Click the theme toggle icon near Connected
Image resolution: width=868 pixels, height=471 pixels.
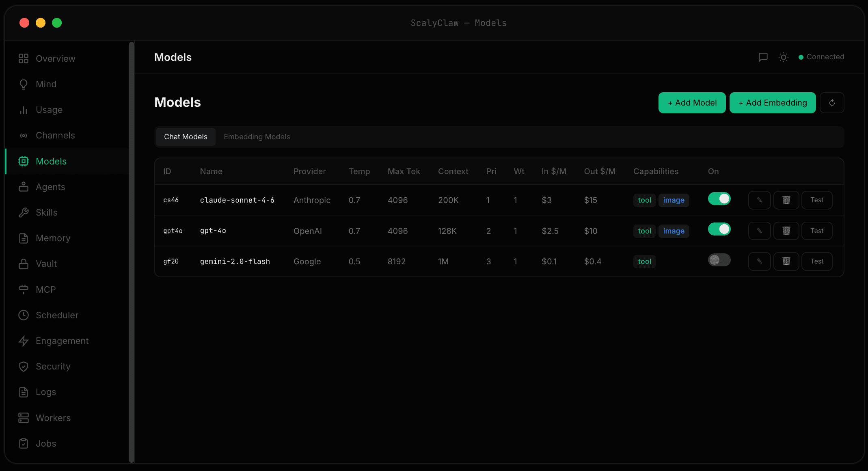pyautogui.click(x=783, y=57)
